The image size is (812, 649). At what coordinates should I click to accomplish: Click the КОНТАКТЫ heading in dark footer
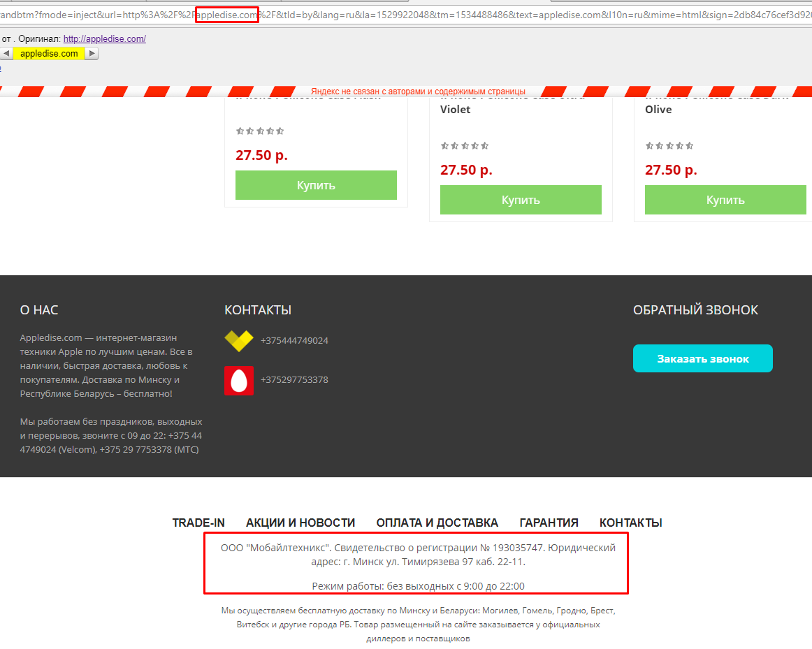coord(258,310)
